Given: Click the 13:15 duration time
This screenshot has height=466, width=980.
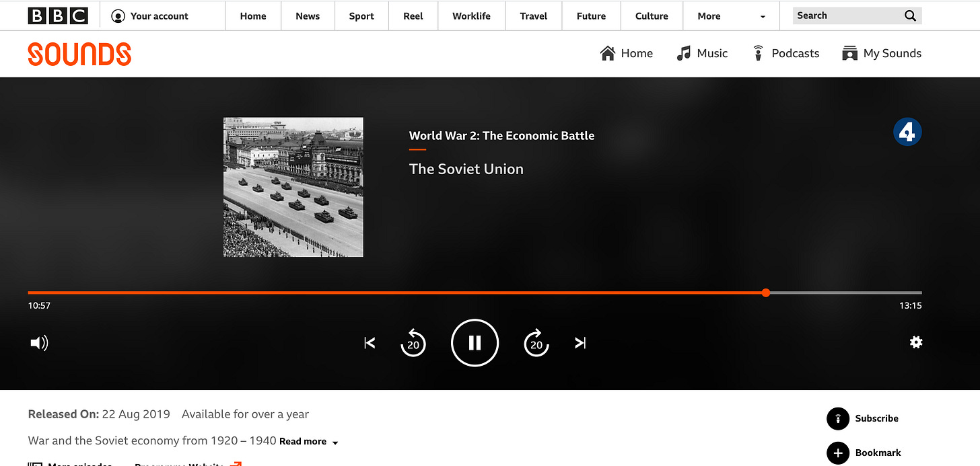Looking at the screenshot, I should pyautogui.click(x=911, y=305).
